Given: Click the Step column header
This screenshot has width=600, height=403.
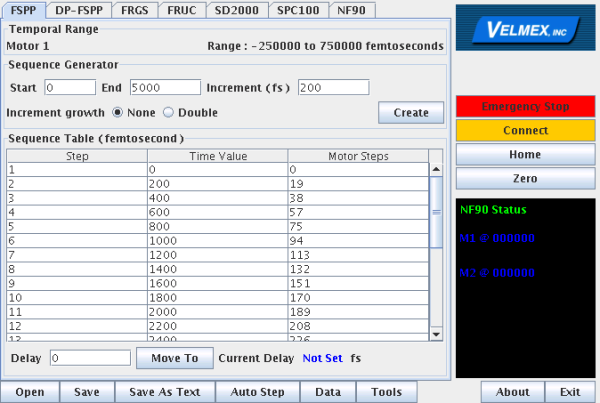Looking at the screenshot, I should pos(77,156).
